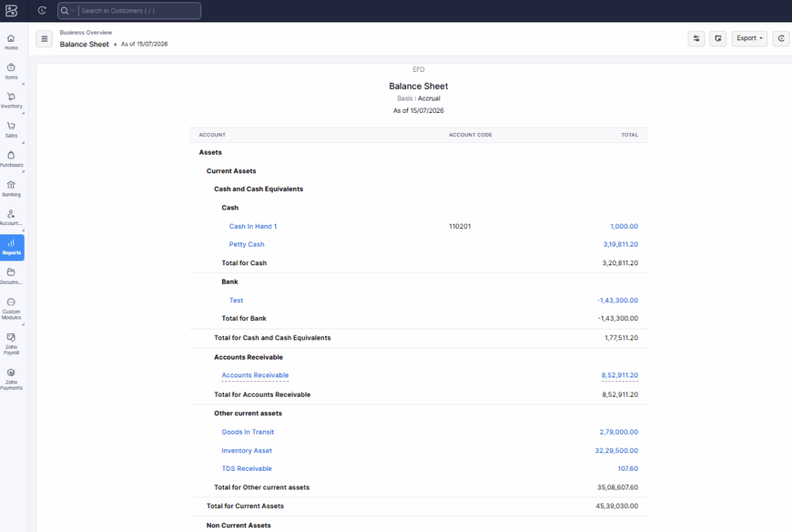Open Documents in sidebar
The height and width of the screenshot is (532, 792).
11,277
